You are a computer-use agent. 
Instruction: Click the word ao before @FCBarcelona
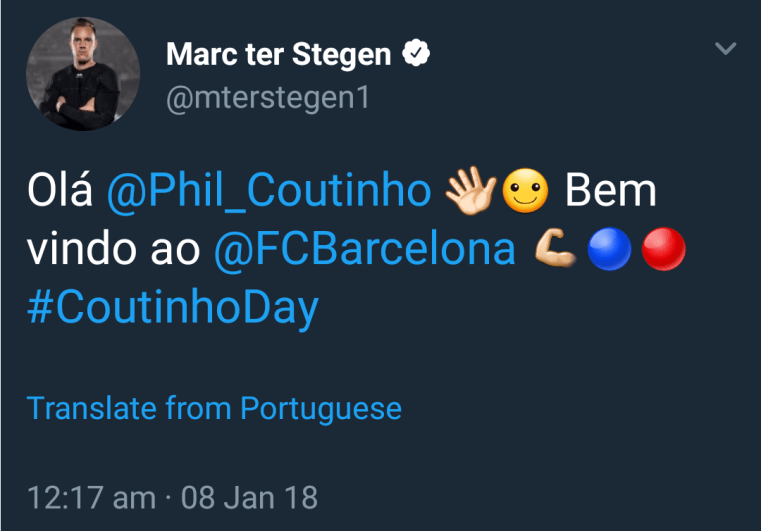176,250
